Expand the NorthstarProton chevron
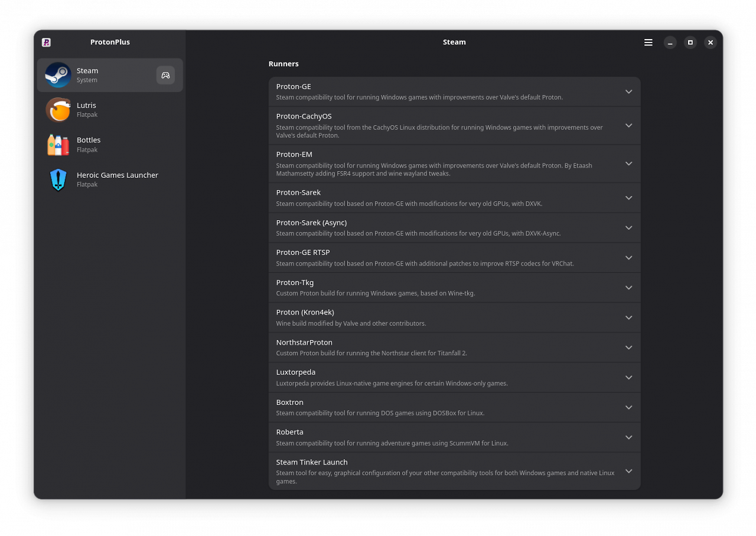Image resolution: width=756 pixels, height=536 pixels. [x=628, y=348]
